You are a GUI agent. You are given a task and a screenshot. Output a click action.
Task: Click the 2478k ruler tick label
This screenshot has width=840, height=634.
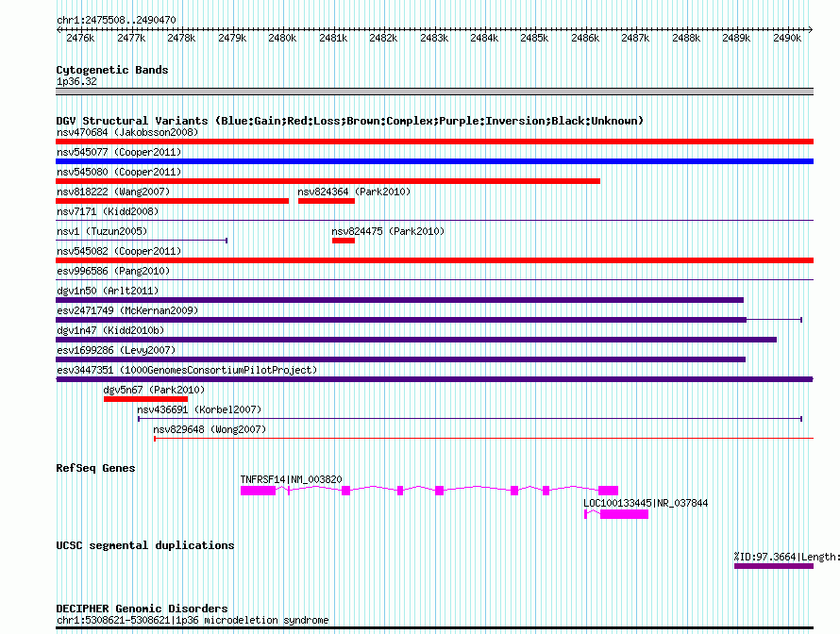(x=181, y=38)
